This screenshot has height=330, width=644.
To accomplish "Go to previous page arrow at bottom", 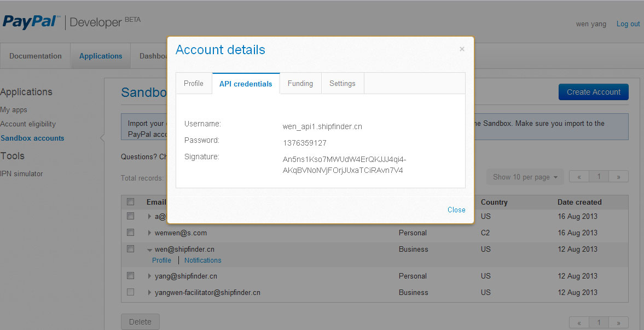I will pos(579,322).
